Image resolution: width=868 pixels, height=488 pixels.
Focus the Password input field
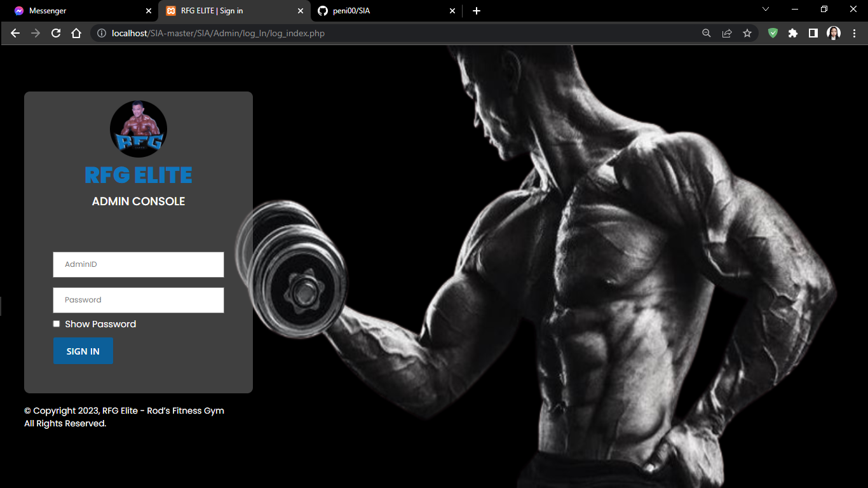click(139, 300)
